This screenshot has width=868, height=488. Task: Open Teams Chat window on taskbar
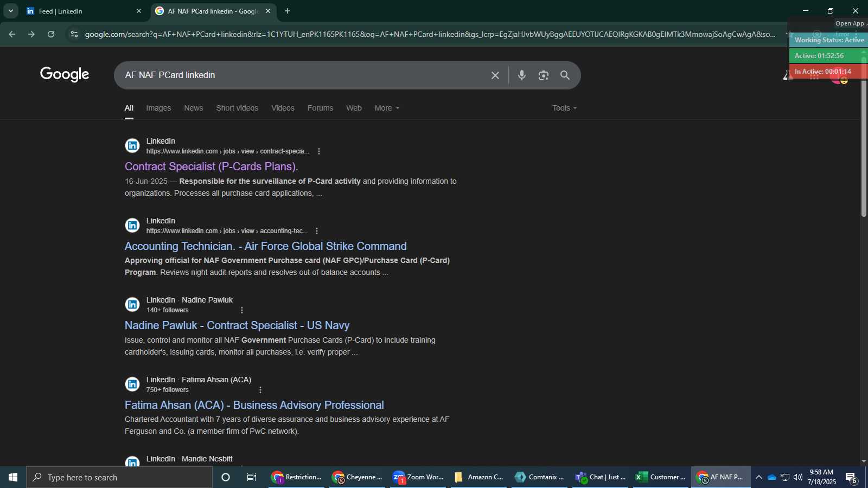[601, 477]
